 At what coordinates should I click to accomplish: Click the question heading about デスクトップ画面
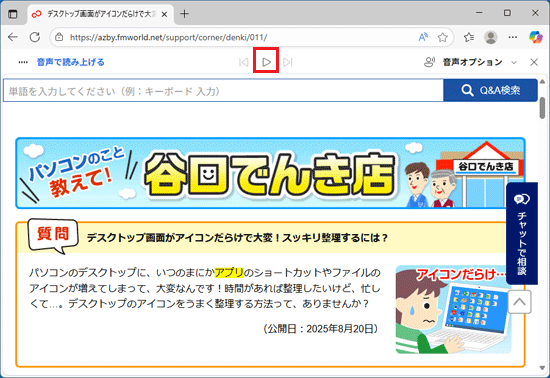[x=237, y=238]
